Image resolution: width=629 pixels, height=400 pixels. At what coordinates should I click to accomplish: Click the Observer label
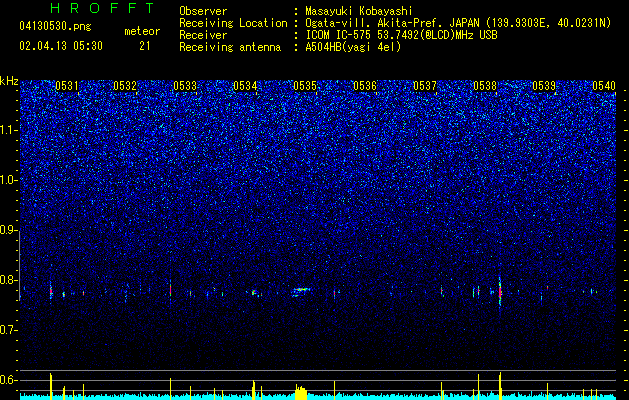tap(203, 11)
